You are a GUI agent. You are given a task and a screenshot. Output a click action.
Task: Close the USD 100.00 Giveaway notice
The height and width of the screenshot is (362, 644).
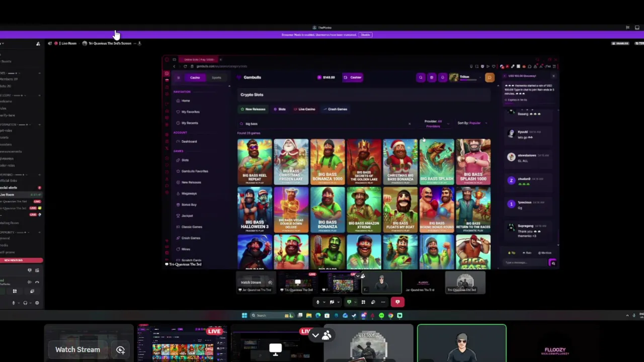pyautogui.click(x=553, y=76)
